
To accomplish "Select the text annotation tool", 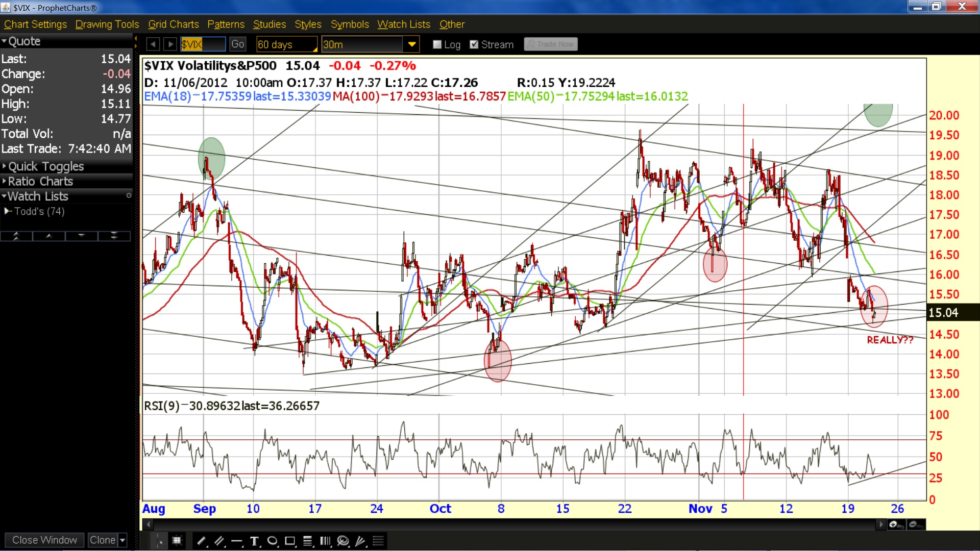I will pyautogui.click(x=254, y=541).
